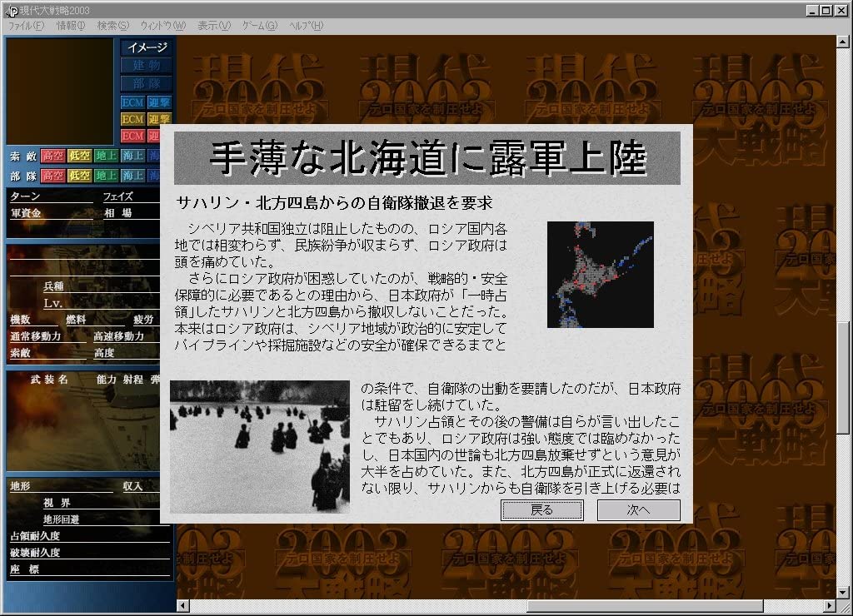Click the Hokkaido map thumbnail
Image resolution: width=853 pixels, height=616 pixels.
click(x=600, y=274)
